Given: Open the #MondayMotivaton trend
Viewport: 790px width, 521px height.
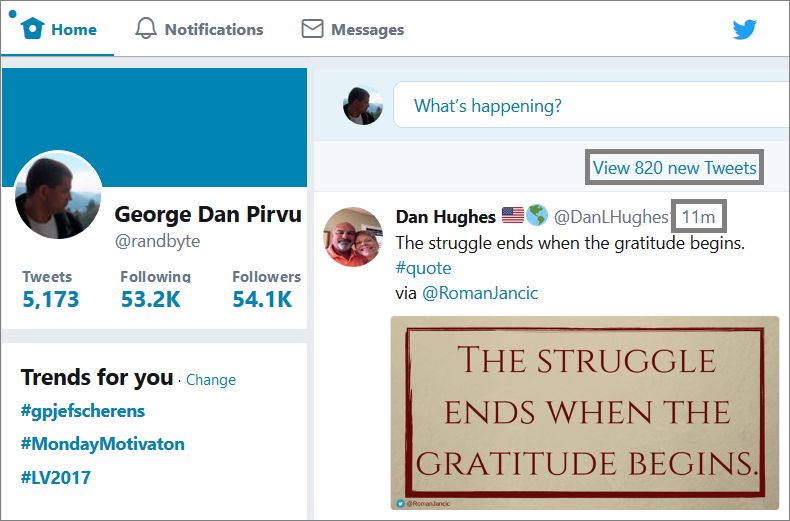Looking at the screenshot, I should point(103,444).
